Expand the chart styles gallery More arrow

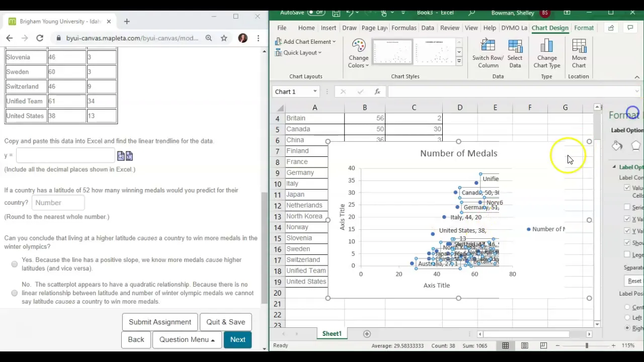[x=459, y=61]
